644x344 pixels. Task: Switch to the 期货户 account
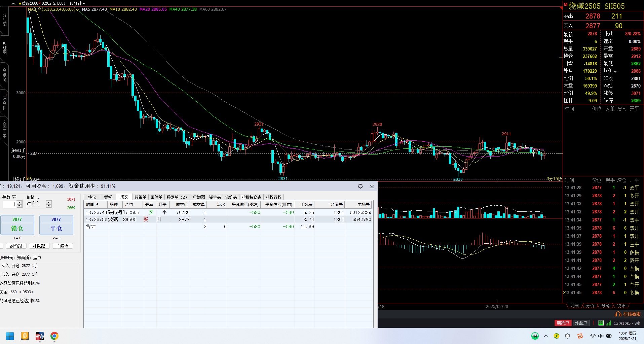coord(563,323)
